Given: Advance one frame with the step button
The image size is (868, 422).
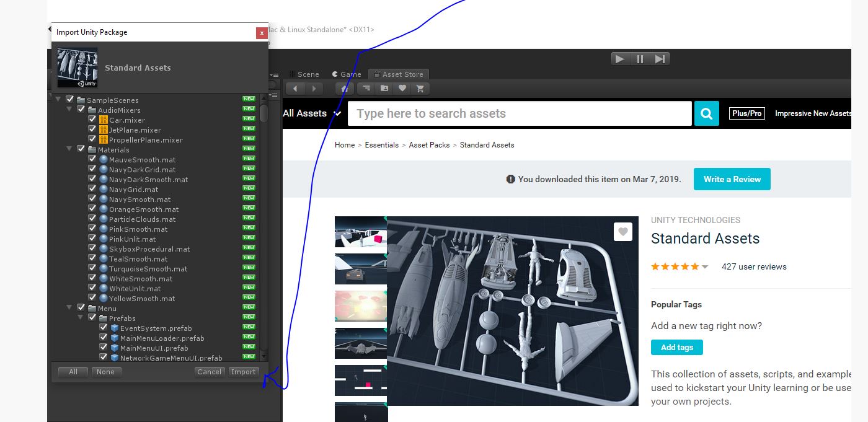Looking at the screenshot, I should coord(660,59).
